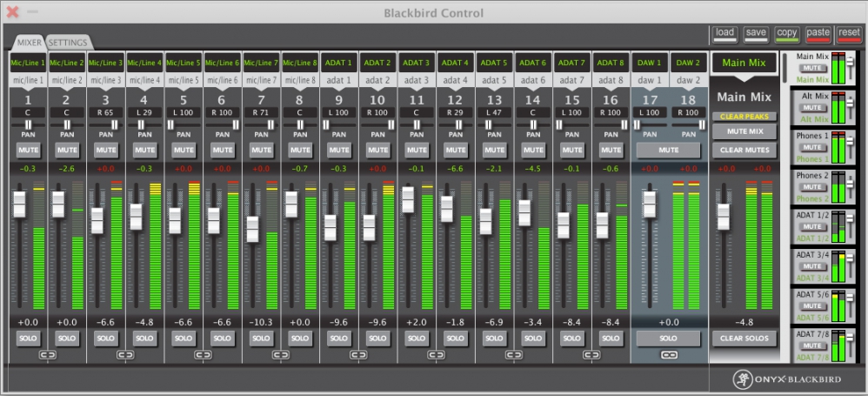Switch to the SETTINGS tab

pyautogui.click(x=68, y=43)
